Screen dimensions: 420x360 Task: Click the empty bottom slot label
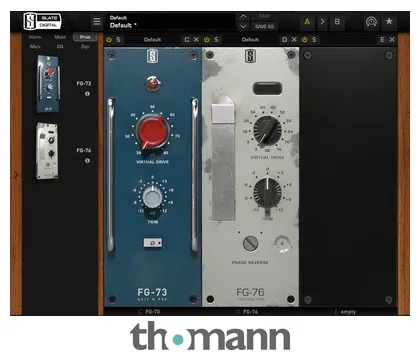click(348, 312)
